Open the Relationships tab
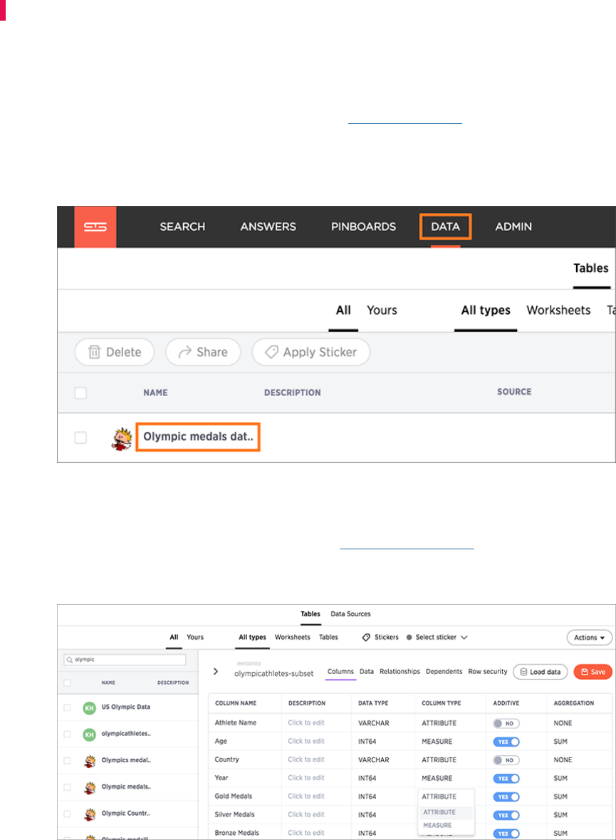Screen dimensions: 616x840 (x=400, y=671)
